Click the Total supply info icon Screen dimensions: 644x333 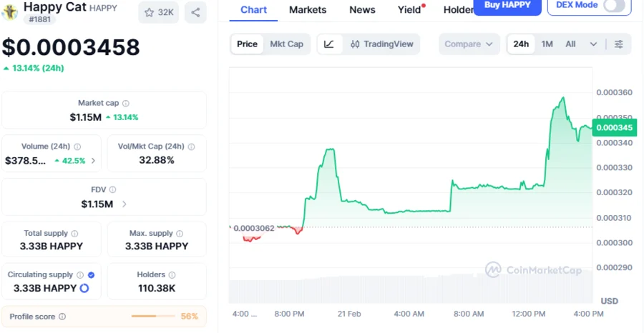75,234
